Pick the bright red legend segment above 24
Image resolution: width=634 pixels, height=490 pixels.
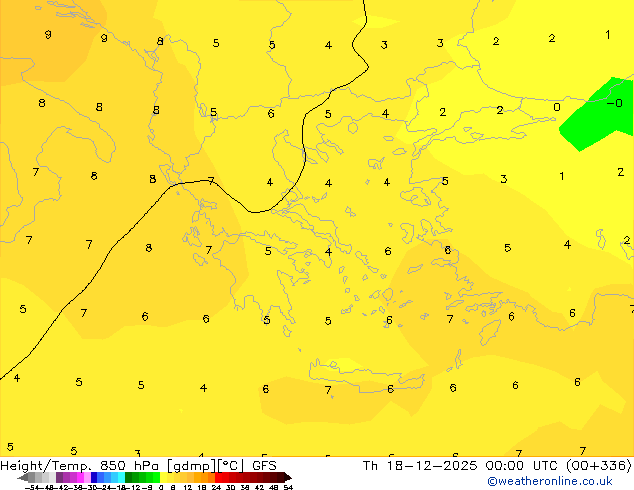coord(218,477)
